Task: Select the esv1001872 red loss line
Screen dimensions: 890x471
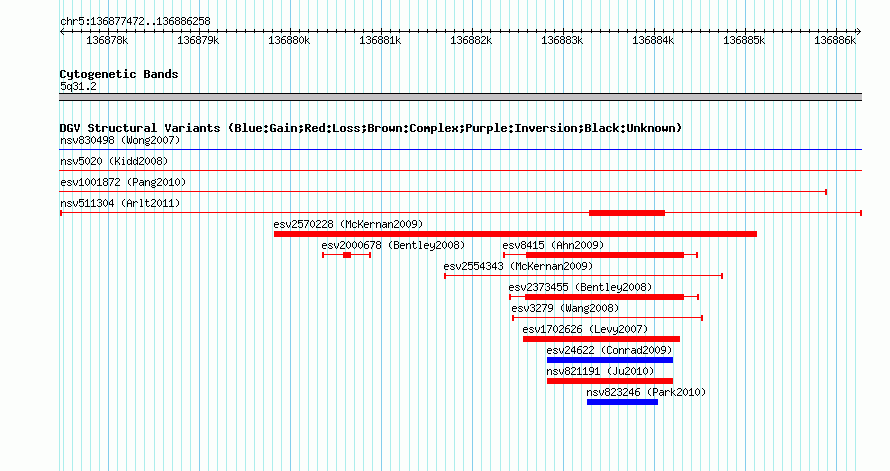Action: [x=443, y=192]
